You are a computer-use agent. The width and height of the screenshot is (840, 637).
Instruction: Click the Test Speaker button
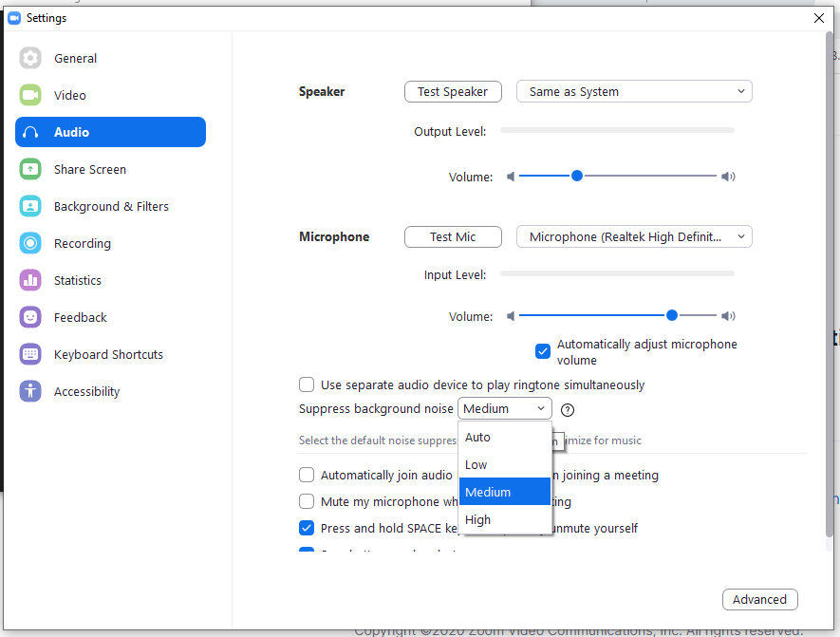(453, 92)
